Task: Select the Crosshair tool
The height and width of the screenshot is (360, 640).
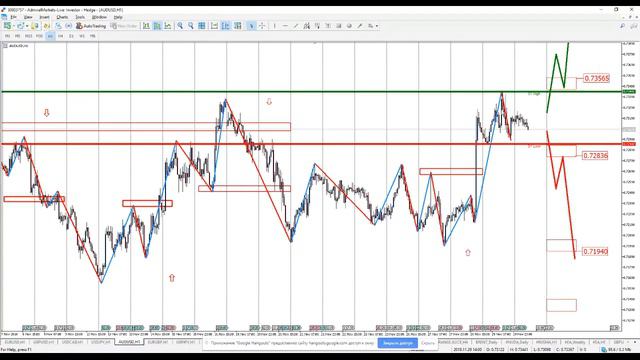Action: (262, 26)
